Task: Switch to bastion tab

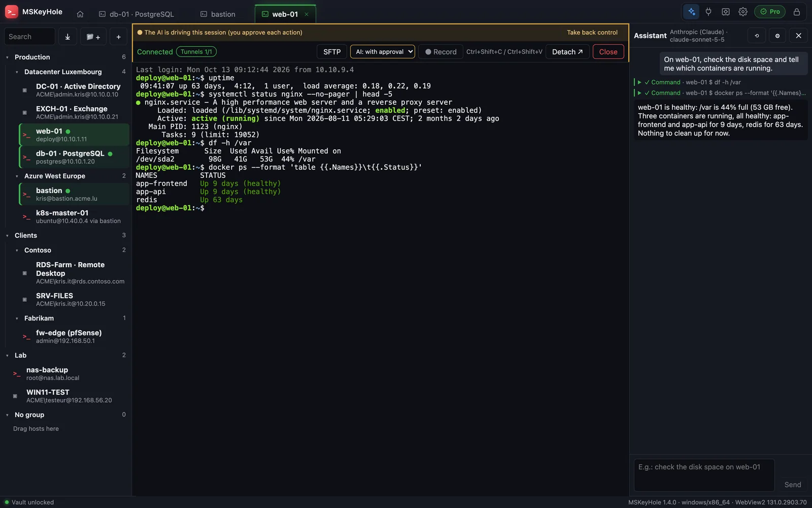Action: click(218, 14)
